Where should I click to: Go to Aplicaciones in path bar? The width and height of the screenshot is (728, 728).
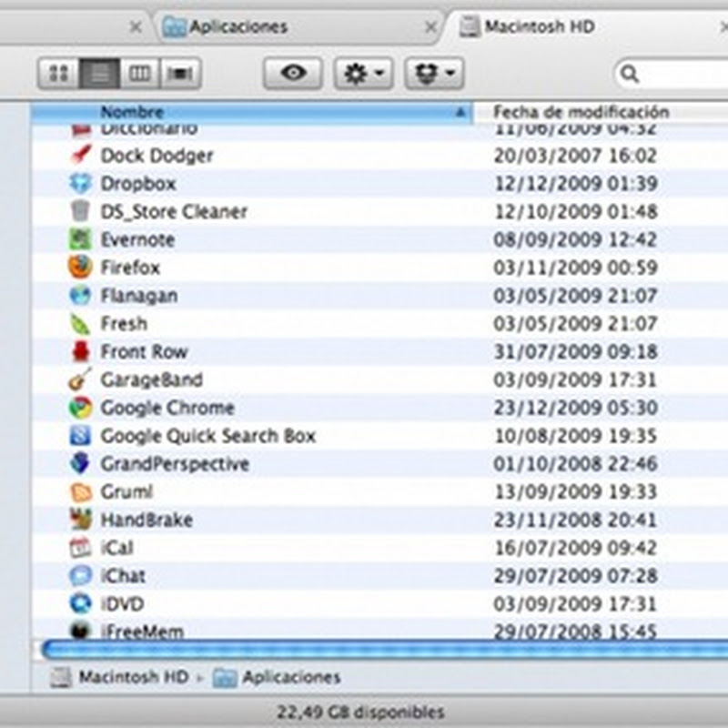[x=278, y=677]
